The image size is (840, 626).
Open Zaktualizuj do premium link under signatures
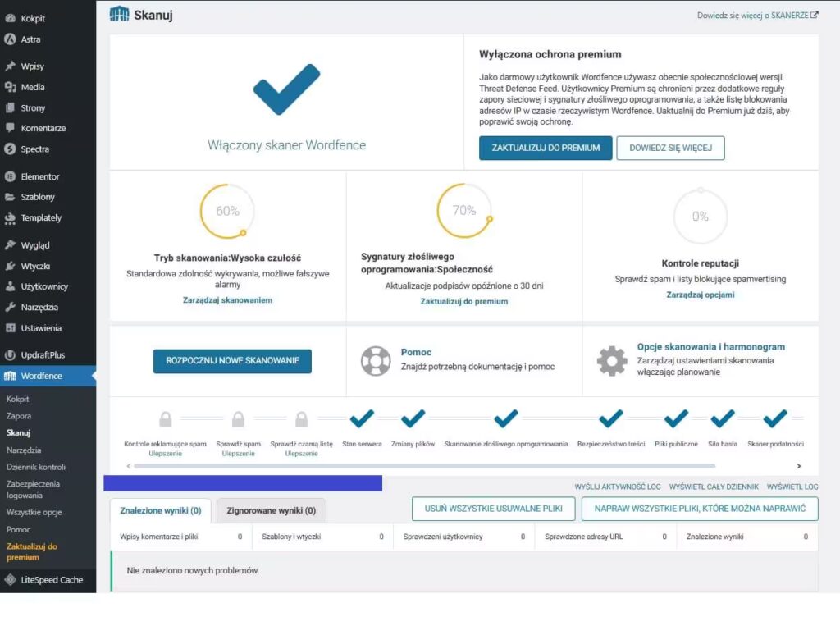point(464,302)
